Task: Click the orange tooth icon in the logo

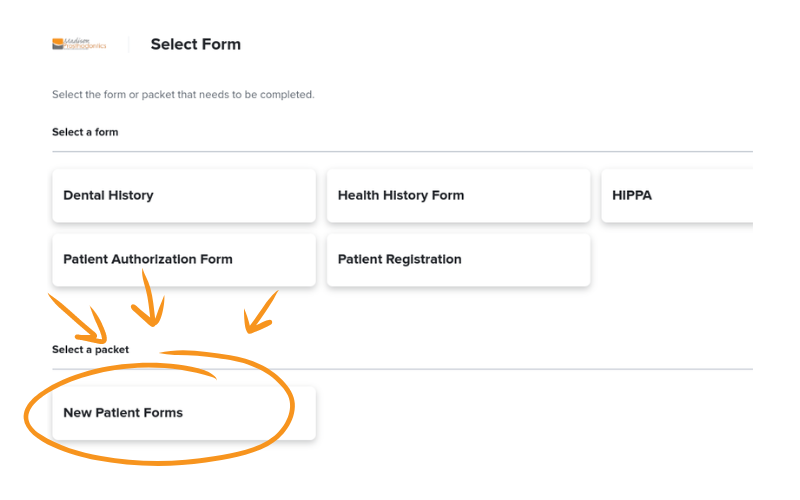Action: pyautogui.click(x=58, y=44)
